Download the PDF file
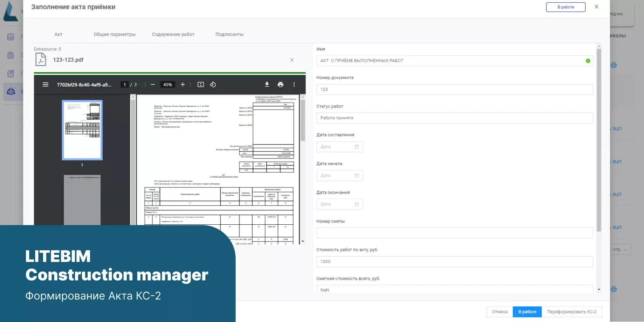644x322 pixels. pyautogui.click(x=267, y=85)
